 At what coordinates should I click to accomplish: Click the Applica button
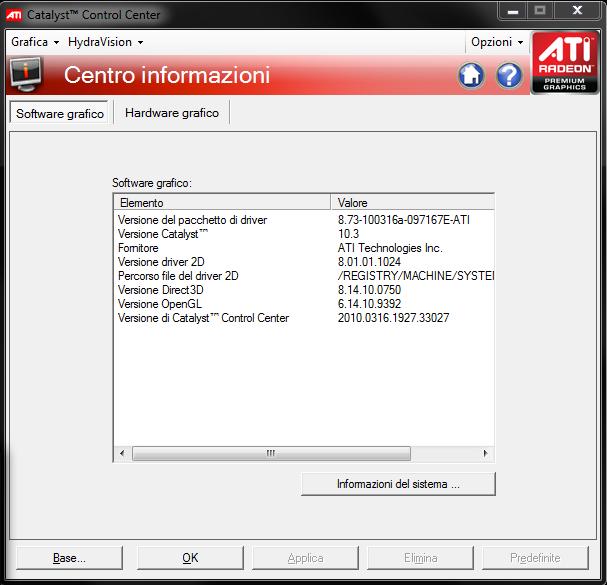305,558
